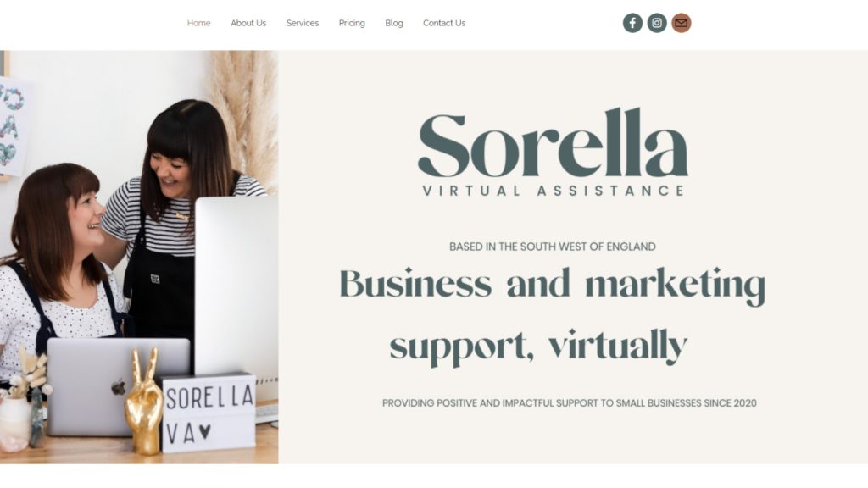Click the Business and marketing heading
Viewport: 868px width, 488px height.
[x=552, y=285]
